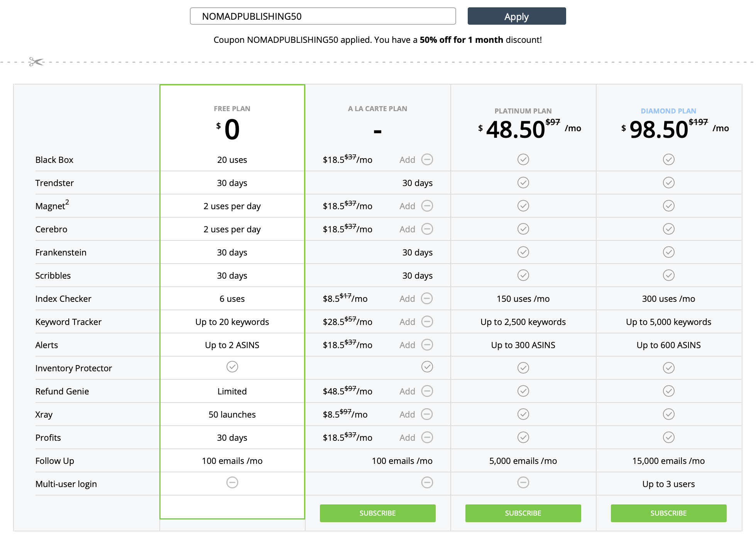756x538 pixels.
Task: Click the Platinum plan Black Box checkmark icon
Action: pyautogui.click(x=523, y=159)
